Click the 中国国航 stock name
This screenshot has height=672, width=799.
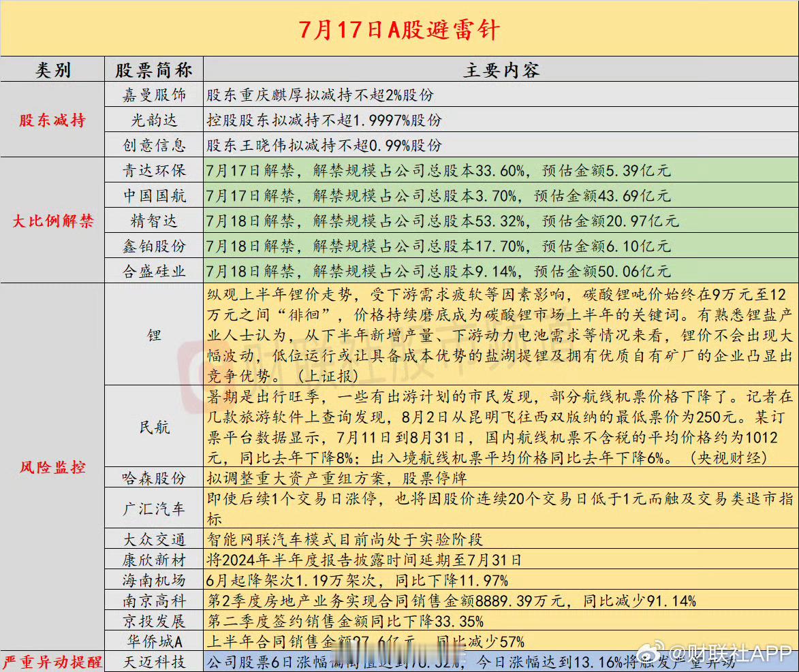point(153,195)
